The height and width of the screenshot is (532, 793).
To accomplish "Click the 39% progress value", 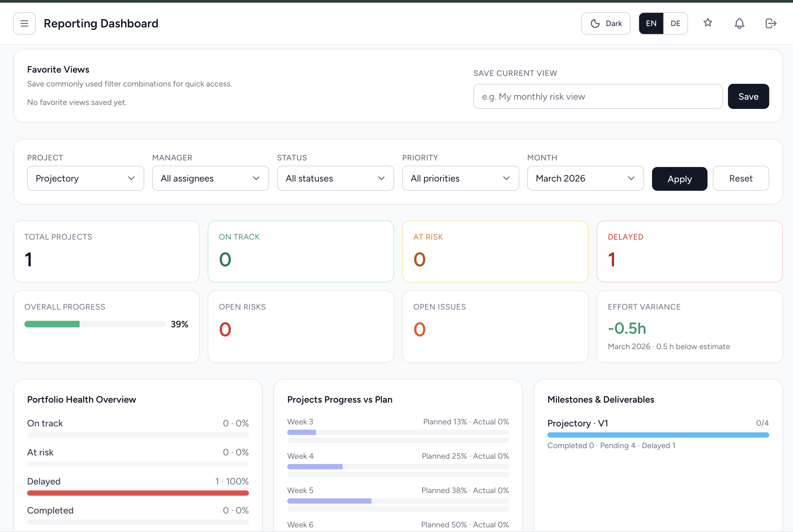I will pyautogui.click(x=180, y=324).
